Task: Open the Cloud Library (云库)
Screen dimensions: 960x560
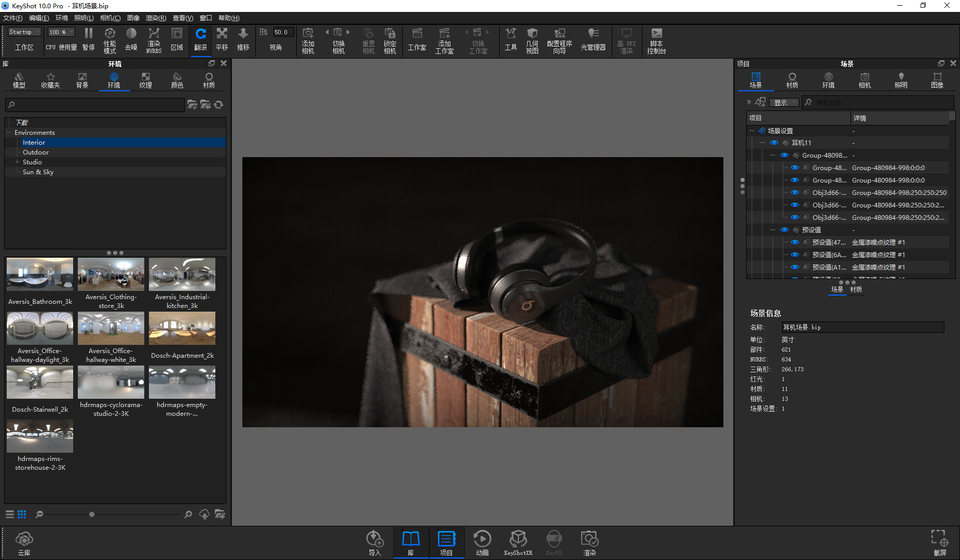Action: pos(24,540)
